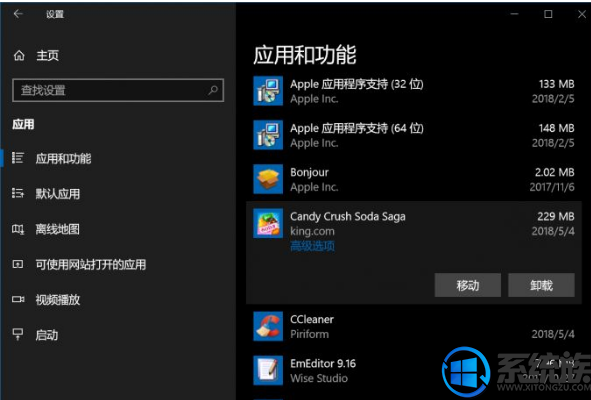The height and width of the screenshot is (400, 591).
Task: Click the 可使用网站打开的应用 icon
Action: pyautogui.click(x=18, y=264)
